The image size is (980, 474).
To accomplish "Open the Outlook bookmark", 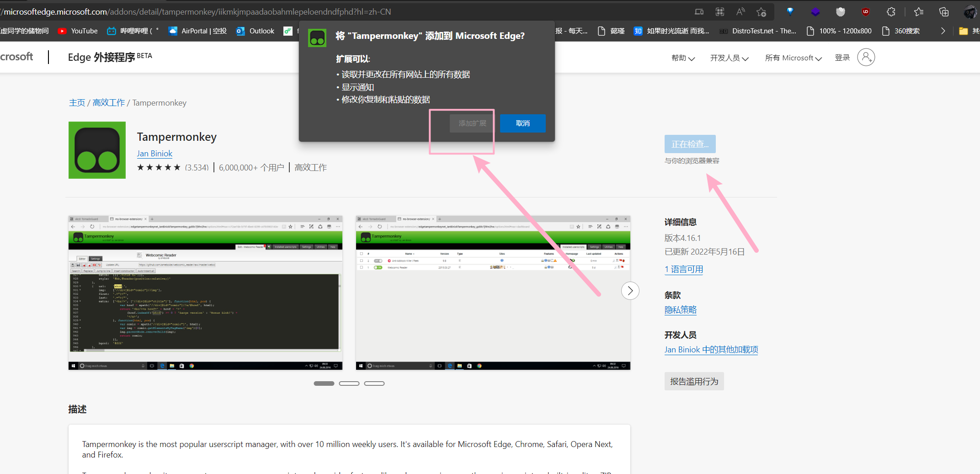I will pyautogui.click(x=255, y=31).
